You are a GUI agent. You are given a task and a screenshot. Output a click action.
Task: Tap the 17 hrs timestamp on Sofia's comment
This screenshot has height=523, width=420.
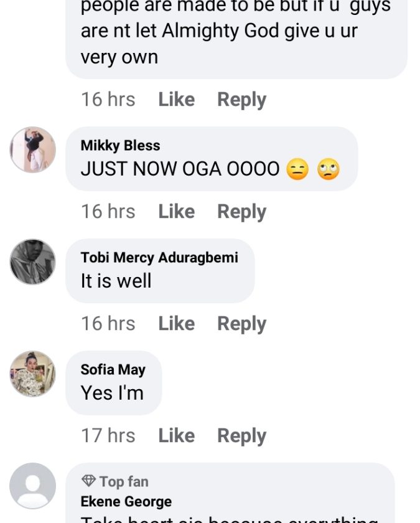108,436
